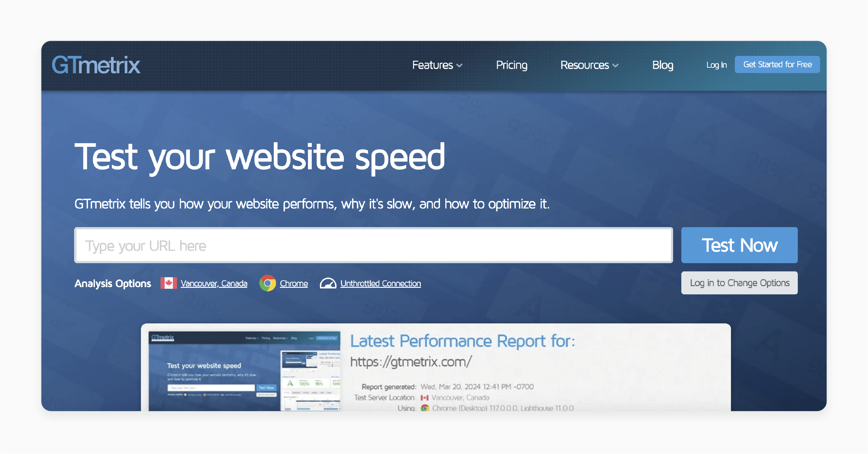Click the Latest Performance Report for heading
Viewport: 868px width, 454px height.
point(463,341)
